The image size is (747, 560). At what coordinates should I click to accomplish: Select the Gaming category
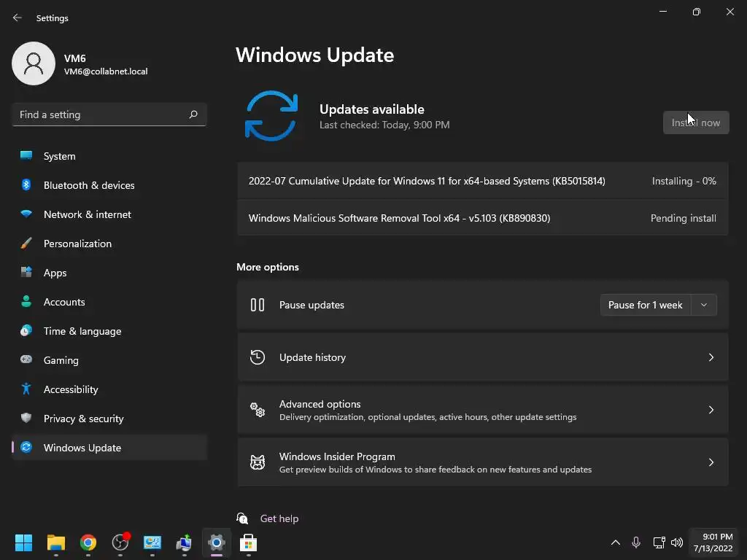click(x=109, y=360)
